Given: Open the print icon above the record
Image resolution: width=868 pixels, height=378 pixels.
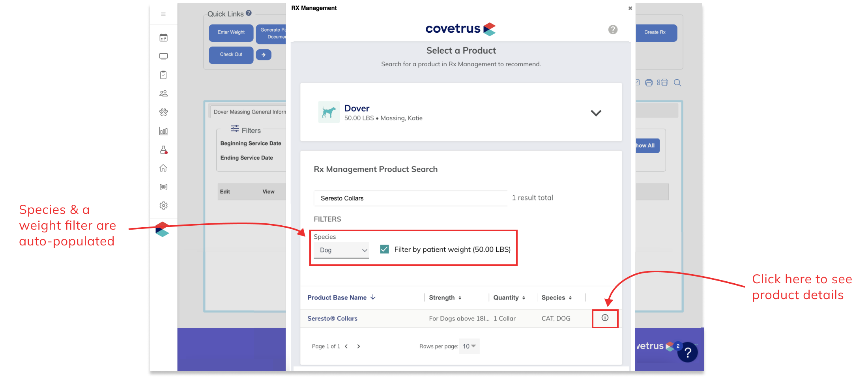Looking at the screenshot, I should [649, 82].
